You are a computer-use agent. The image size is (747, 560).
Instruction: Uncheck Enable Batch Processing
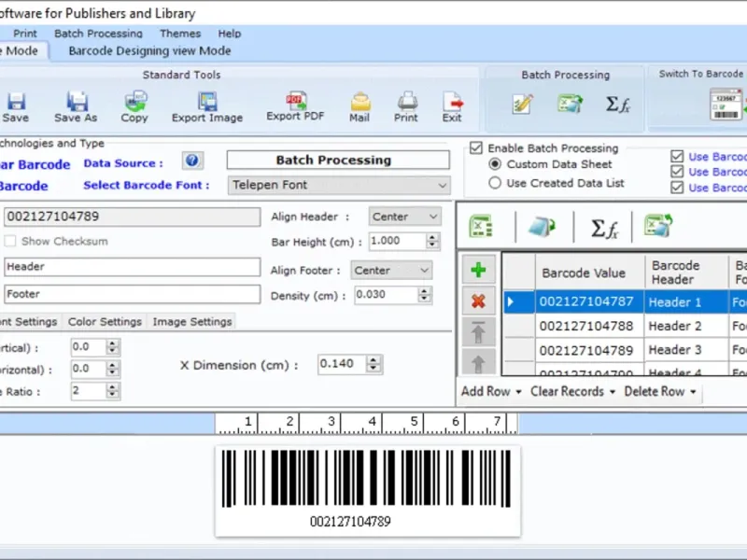[476, 148]
